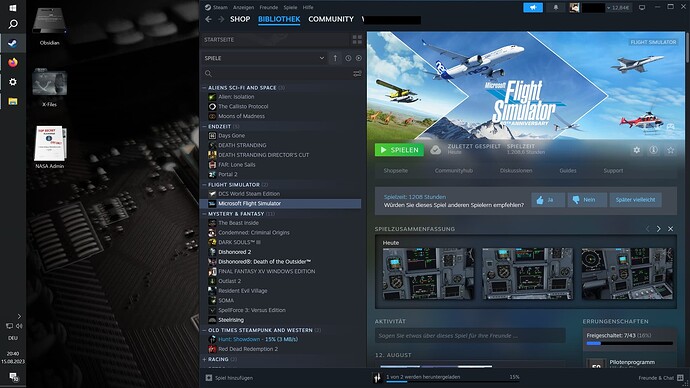
Task: Open the Guides link
Action: tap(568, 171)
